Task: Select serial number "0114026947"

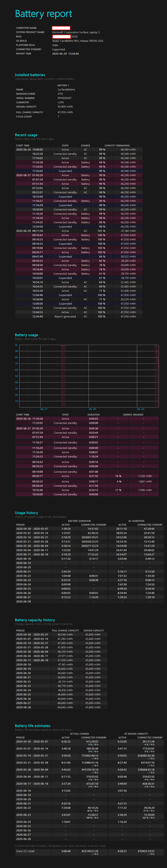Action: coord(64,98)
